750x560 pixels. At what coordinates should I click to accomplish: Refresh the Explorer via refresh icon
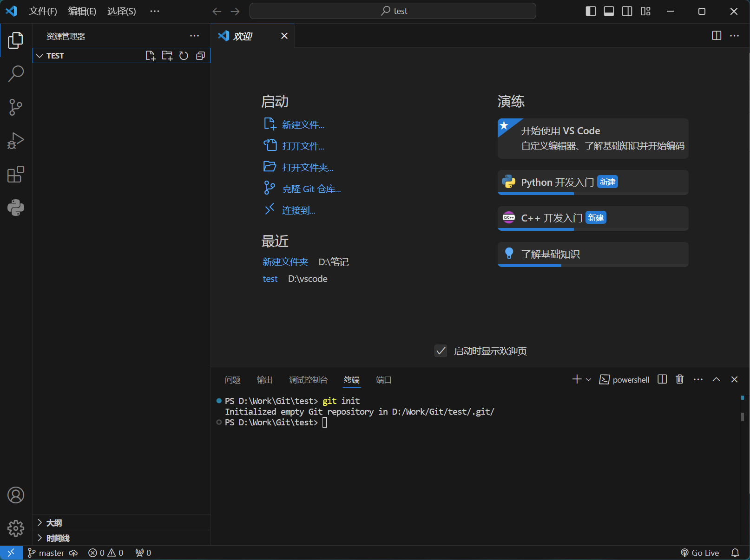coord(184,56)
